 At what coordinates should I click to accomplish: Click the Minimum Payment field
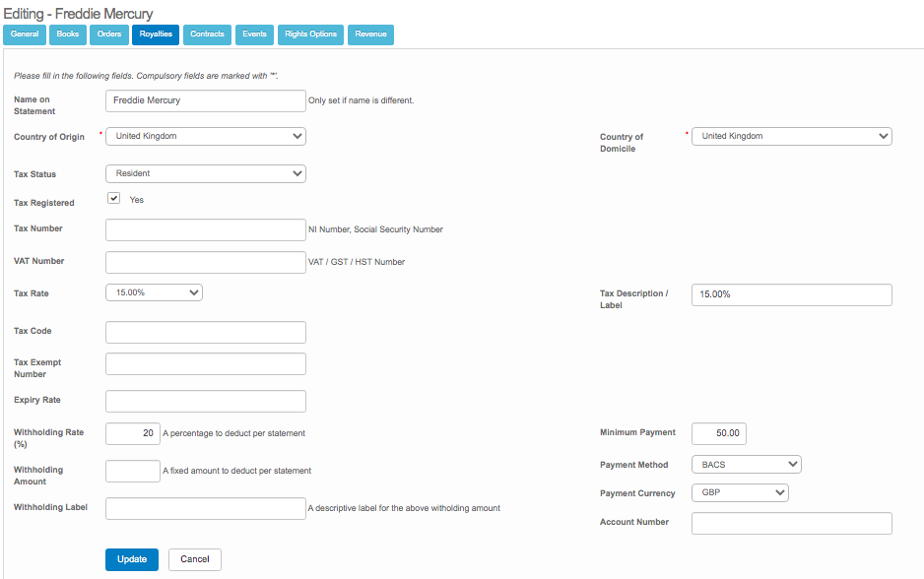[719, 433]
